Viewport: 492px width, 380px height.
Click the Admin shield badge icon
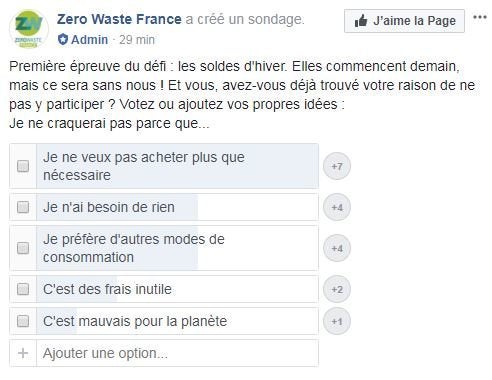[x=63, y=40]
